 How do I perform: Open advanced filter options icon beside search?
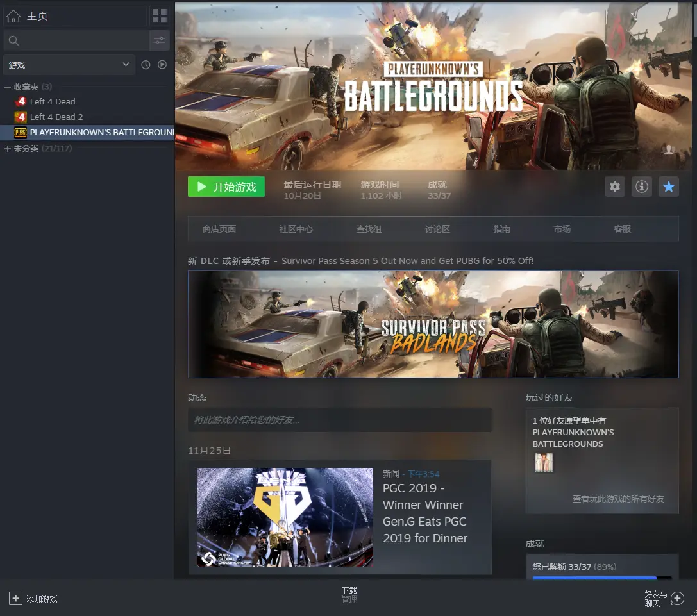pos(160,40)
